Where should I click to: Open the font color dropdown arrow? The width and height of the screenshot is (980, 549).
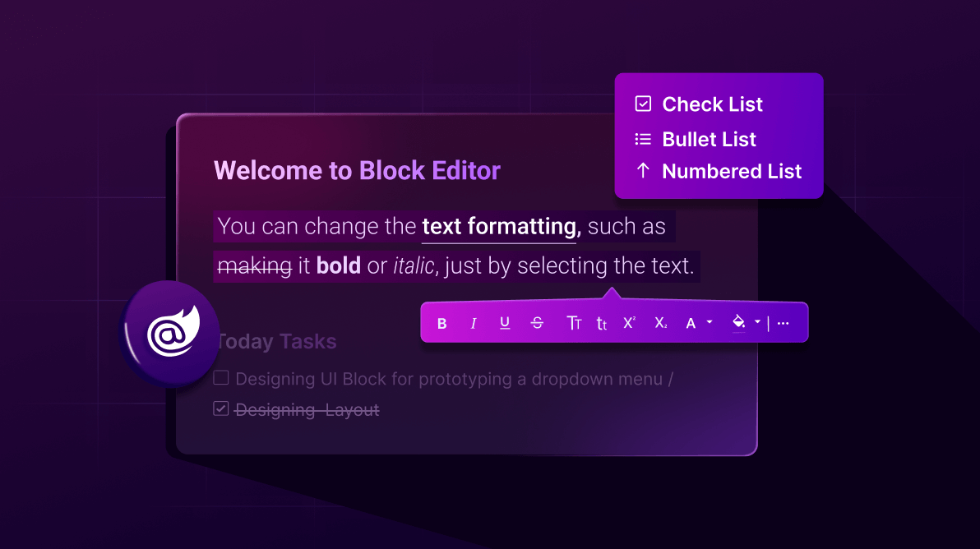(710, 323)
